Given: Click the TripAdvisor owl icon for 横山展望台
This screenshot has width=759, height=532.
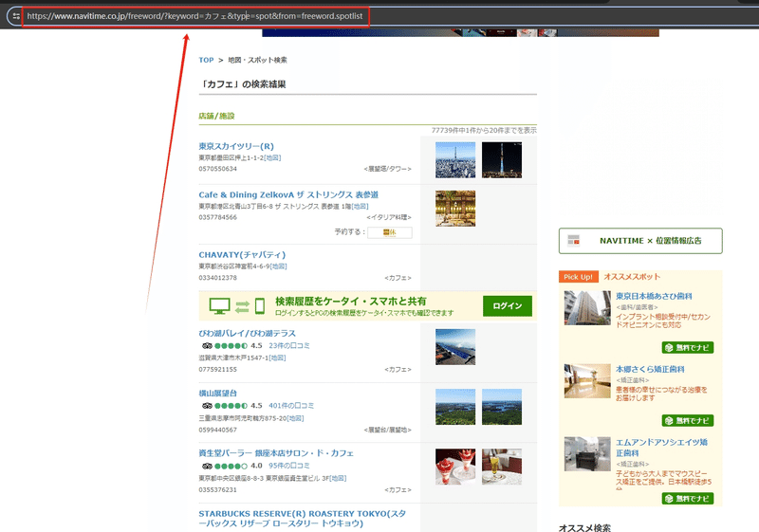Looking at the screenshot, I should (x=207, y=406).
